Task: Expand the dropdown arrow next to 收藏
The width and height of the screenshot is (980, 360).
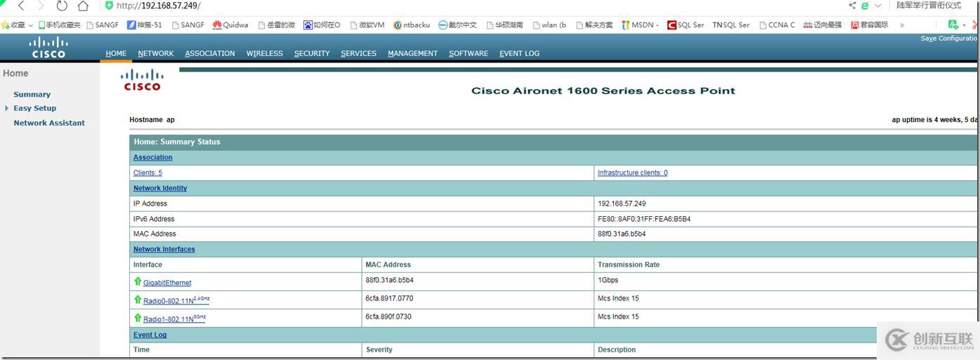Action: [x=30, y=25]
